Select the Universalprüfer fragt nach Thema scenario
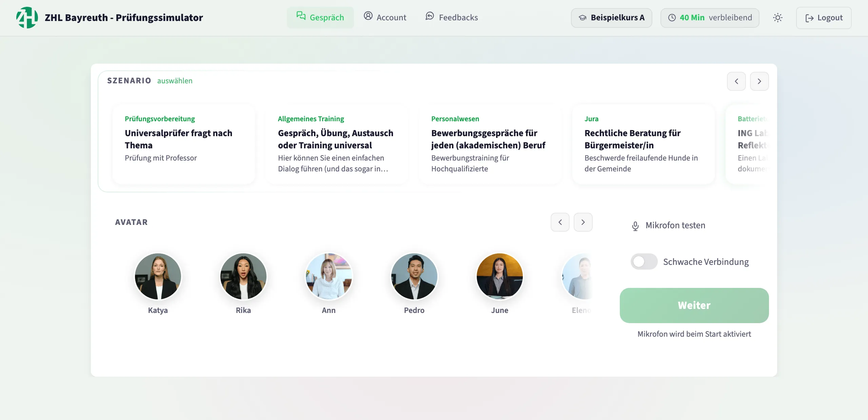This screenshot has width=868, height=420. pos(183,145)
